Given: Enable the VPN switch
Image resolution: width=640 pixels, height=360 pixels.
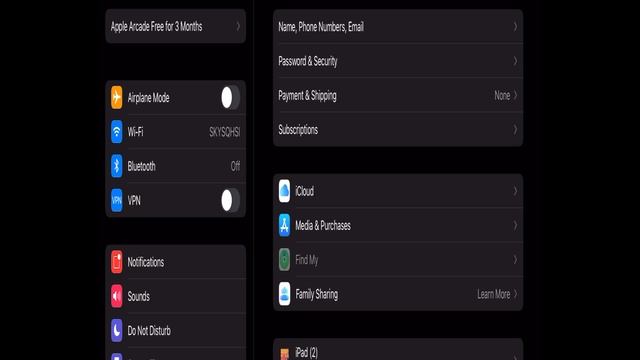Looking at the screenshot, I should (230, 200).
